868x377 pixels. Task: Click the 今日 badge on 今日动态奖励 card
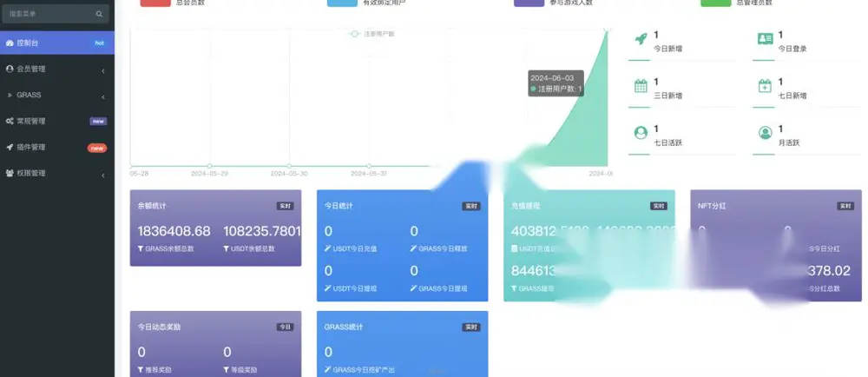pos(285,327)
